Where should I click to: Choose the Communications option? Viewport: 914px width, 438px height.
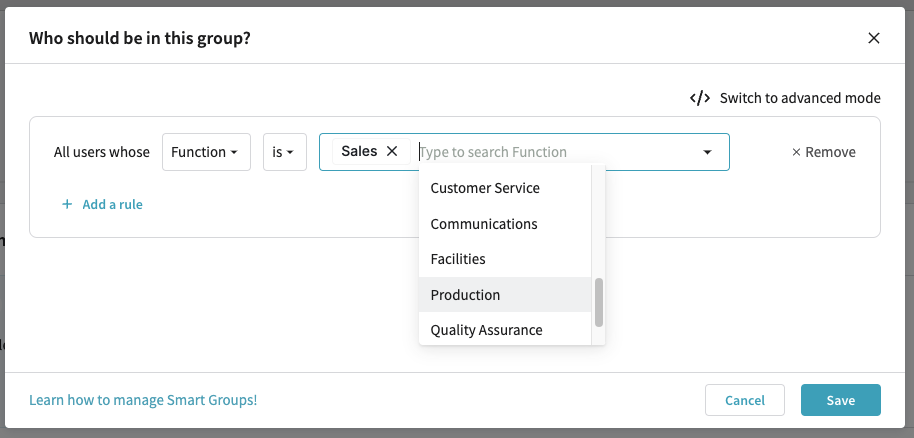pyautogui.click(x=484, y=224)
